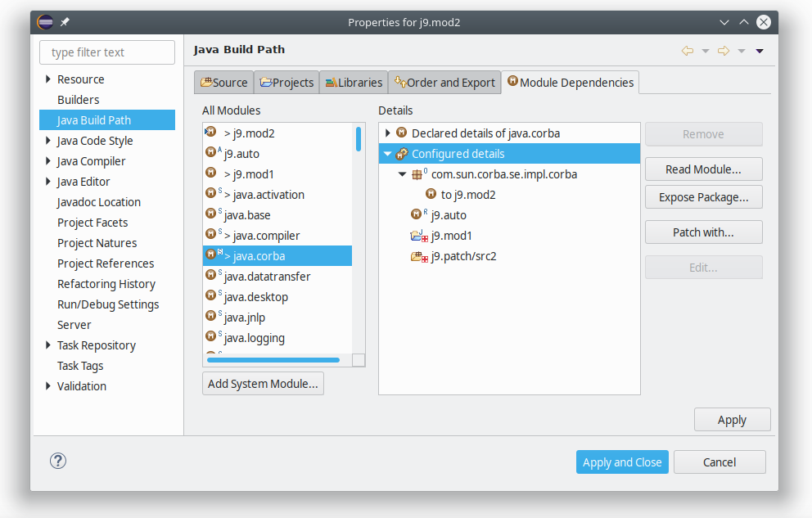This screenshot has width=812, height=518.
Task: Switch to the Source tab
Action: pos(223,83)
